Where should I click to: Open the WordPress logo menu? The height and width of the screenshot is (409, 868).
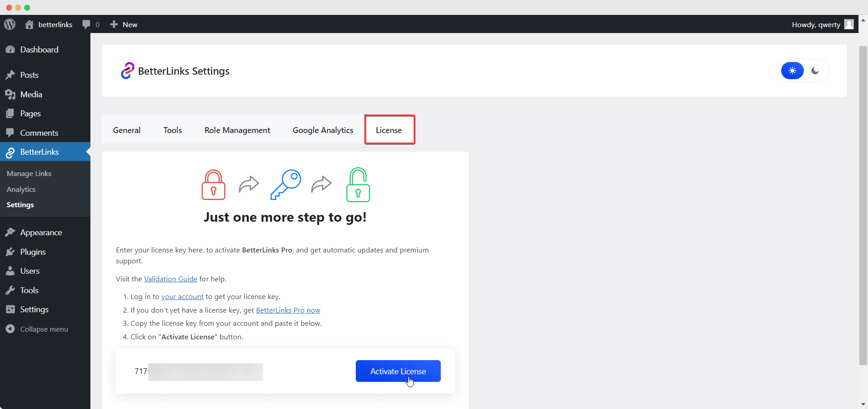(x=10, y=24)
